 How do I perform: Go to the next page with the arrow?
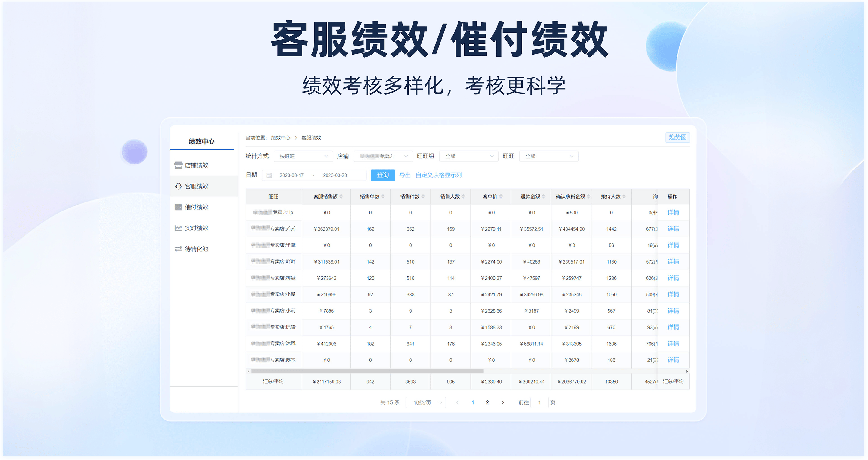coord(503,402)
